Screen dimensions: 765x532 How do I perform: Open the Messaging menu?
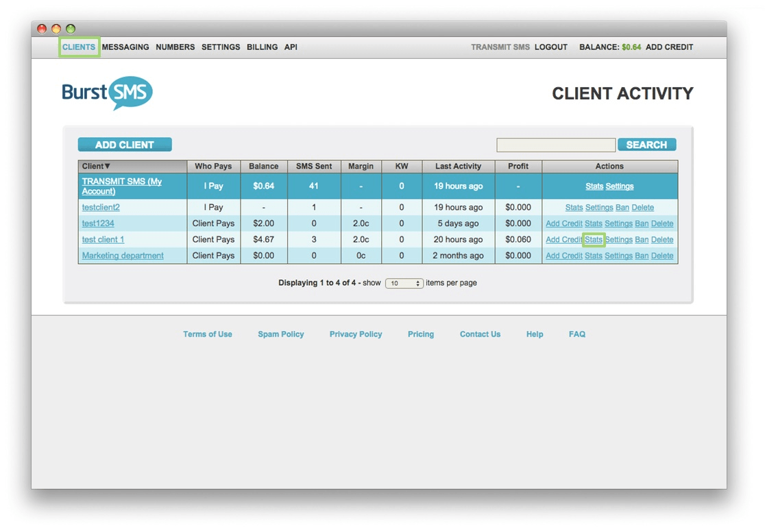[125, 47]
